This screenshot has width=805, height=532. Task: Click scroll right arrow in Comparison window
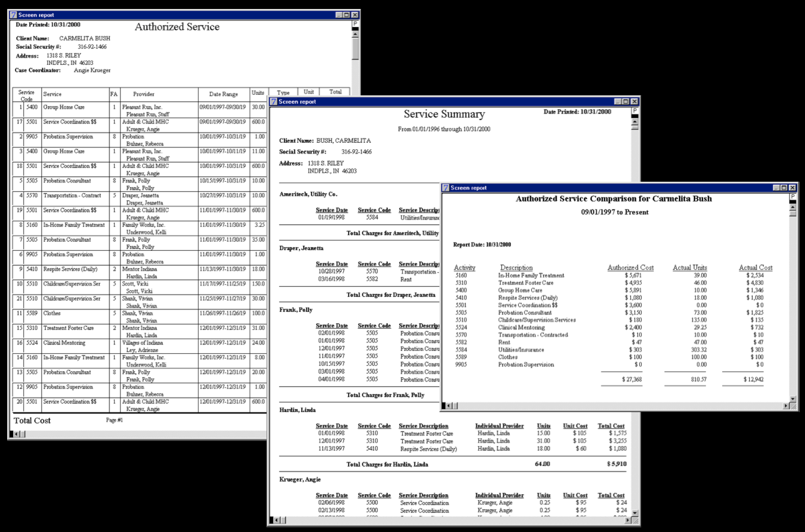[x=786, y=406]
